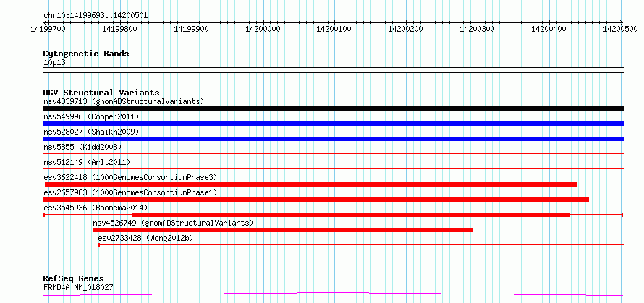Select the FRMD4A|NM_018027 gene label

(x=78, y=287)
